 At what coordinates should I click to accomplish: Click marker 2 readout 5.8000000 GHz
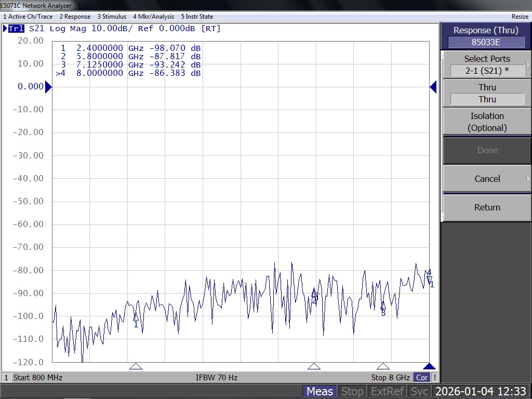130,56
